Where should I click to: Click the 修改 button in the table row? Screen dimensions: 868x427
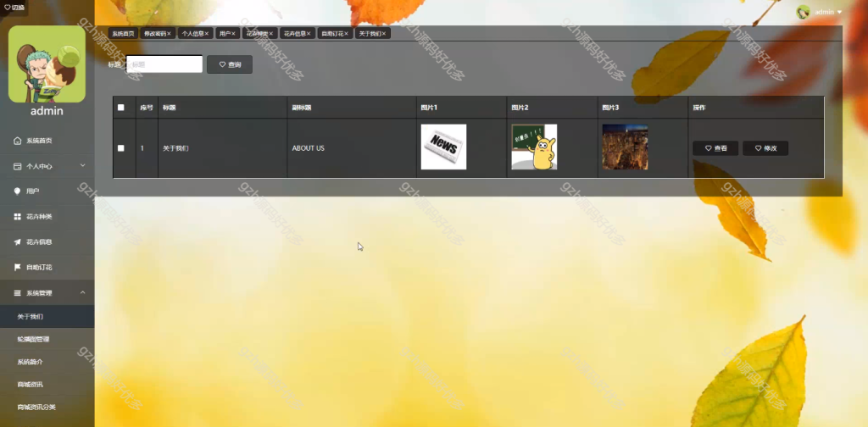point(765,148)
